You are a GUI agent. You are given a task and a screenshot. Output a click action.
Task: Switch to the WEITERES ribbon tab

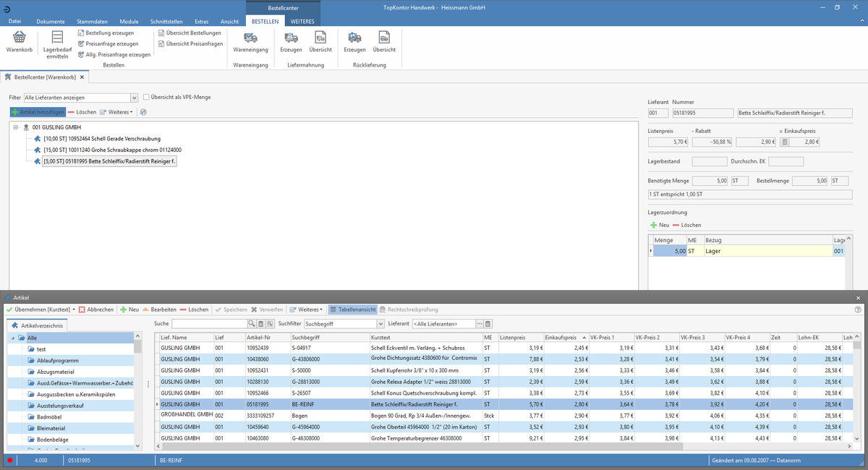[x=302, y=22]
